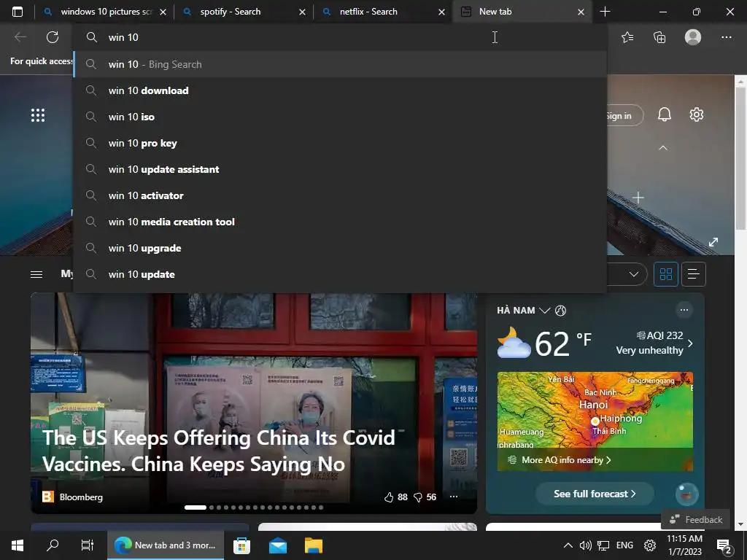Open Edge settings and more menu
Viewport: 747px width, 560px height.
[x=726, y=36]
